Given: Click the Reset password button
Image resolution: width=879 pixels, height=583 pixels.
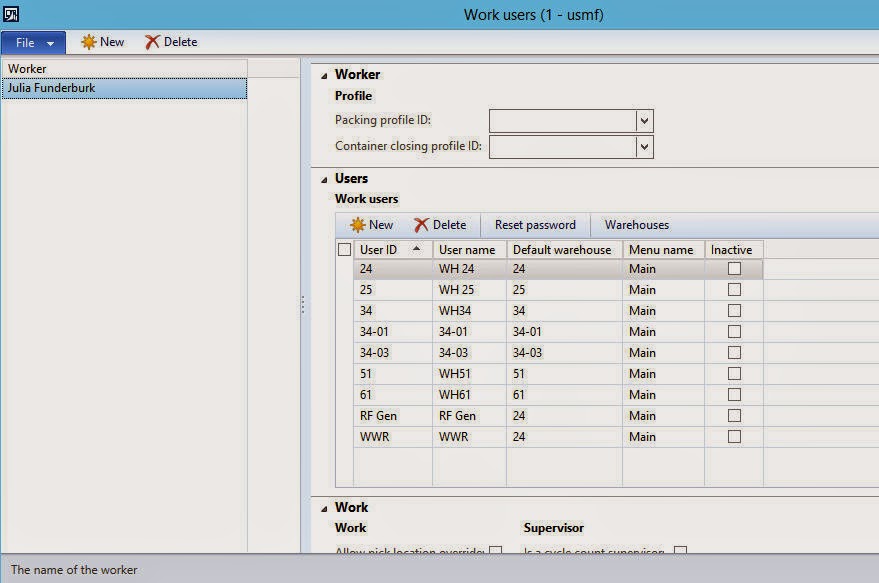Looking at the screenshot, I should pyautogui.click(x=535, y=225).
